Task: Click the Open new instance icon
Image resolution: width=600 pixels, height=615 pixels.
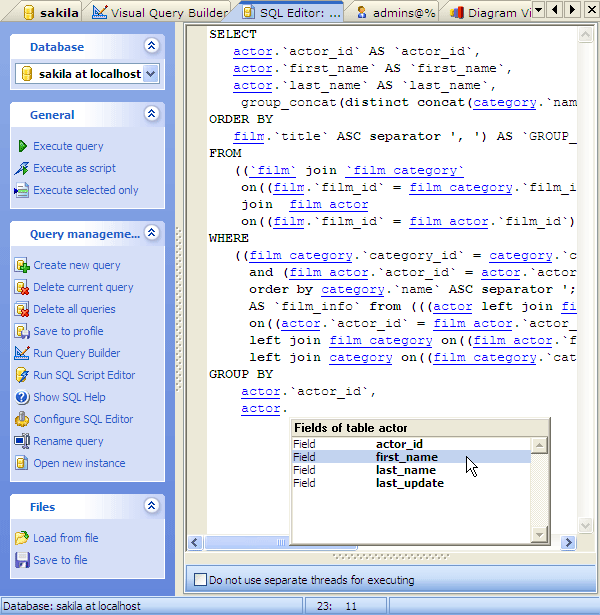Action: pyautogui.click(x=22, y=463)
